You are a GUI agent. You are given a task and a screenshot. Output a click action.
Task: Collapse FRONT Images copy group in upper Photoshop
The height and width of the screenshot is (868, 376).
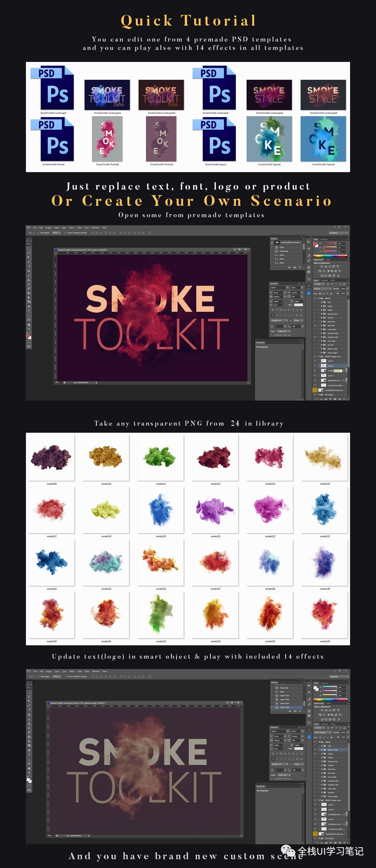(x=319, y=357)
